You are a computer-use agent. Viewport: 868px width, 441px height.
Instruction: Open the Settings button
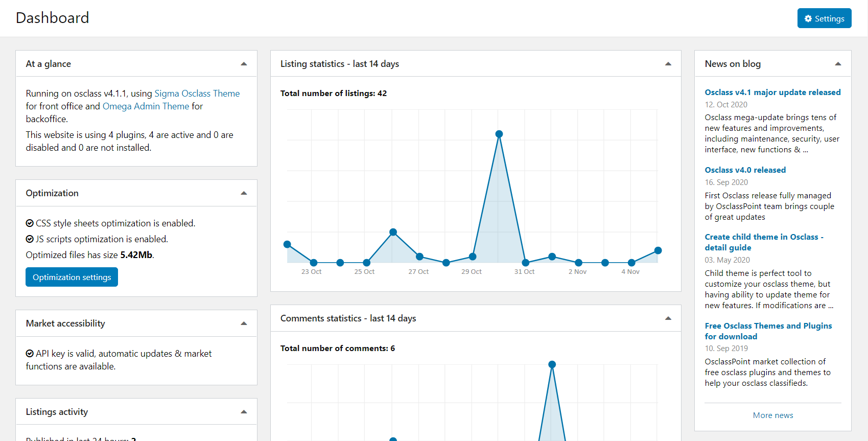(x=824, y=18)
